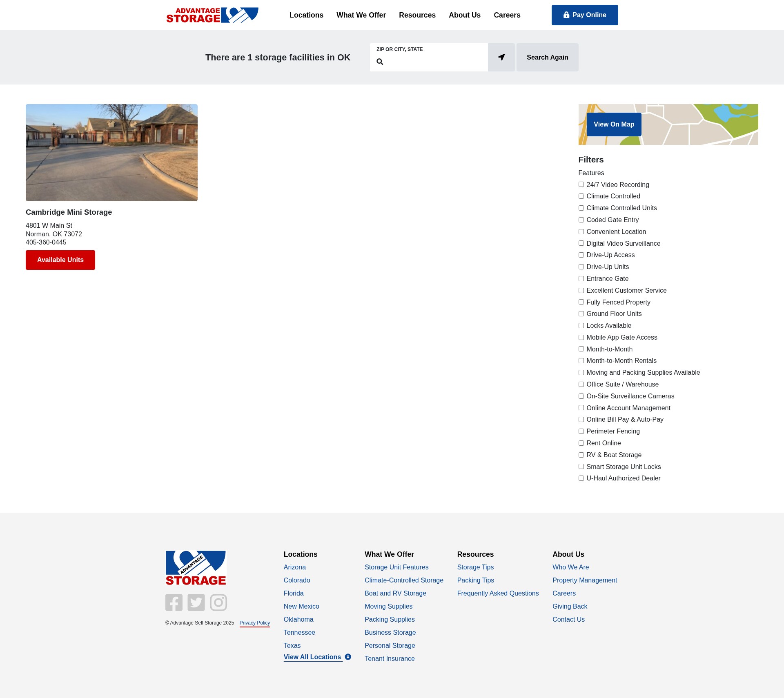Check Smart Storage Unit Locks
The image size is (784, 698).
pos(581,467)
